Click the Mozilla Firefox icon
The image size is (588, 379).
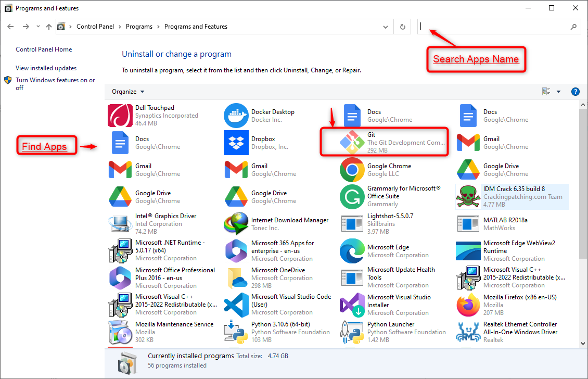point(468,305)
